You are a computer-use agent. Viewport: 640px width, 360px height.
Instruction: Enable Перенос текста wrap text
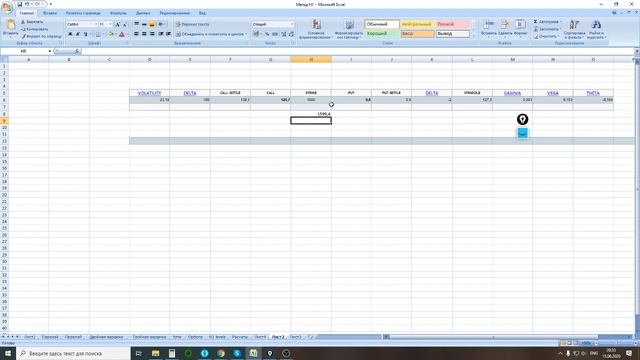[x=193, y=24]
